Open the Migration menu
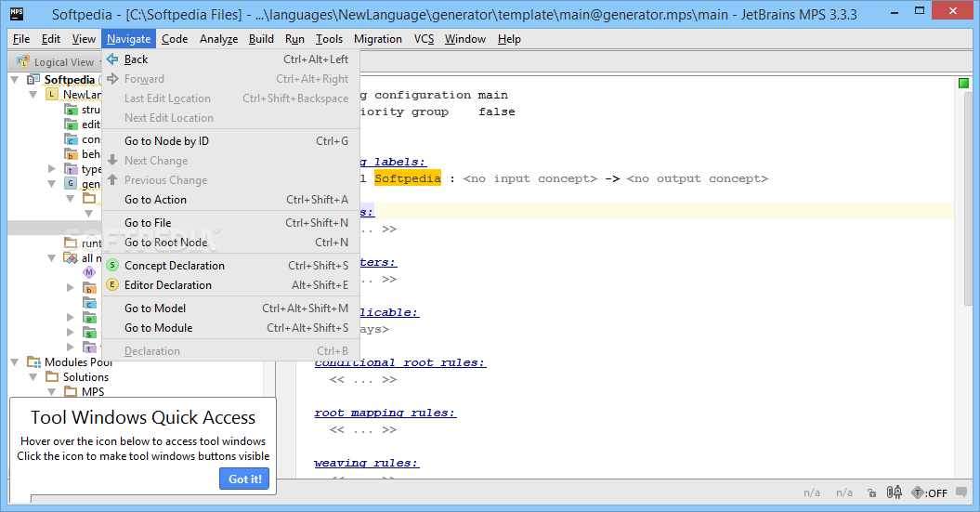This screenshot has width=980, height=512. (x=377, y=39)
